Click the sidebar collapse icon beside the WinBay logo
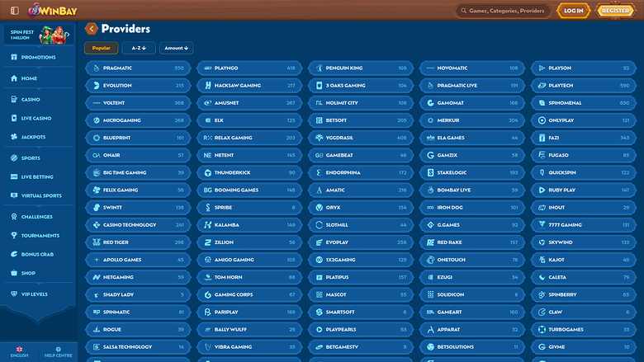The width and height of the screenshot is (644, 362). click(x=14, y=11)
